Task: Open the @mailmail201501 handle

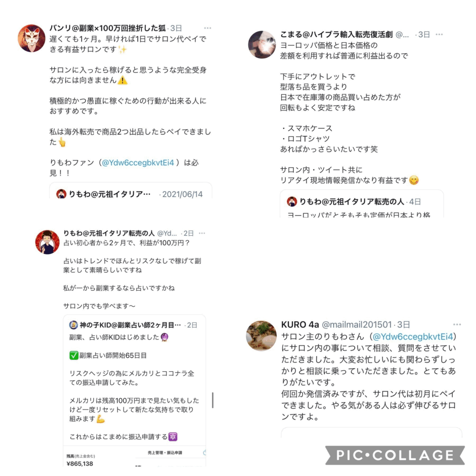Action: point(357,324)
